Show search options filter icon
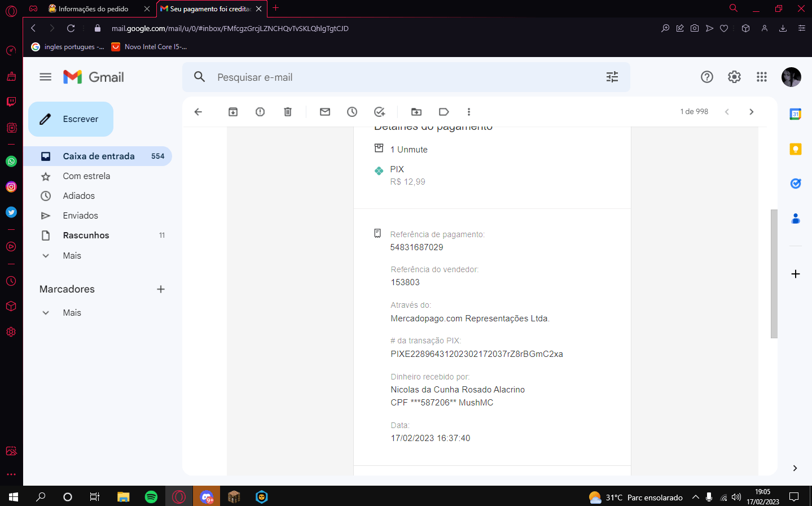This screenshot has width=812, height=506. click(x=612, y=77)
